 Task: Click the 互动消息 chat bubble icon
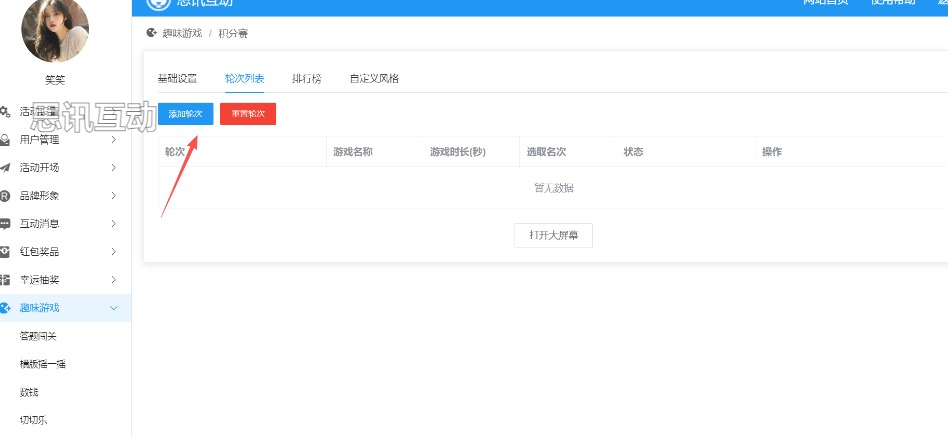click(x=5, y=223)
